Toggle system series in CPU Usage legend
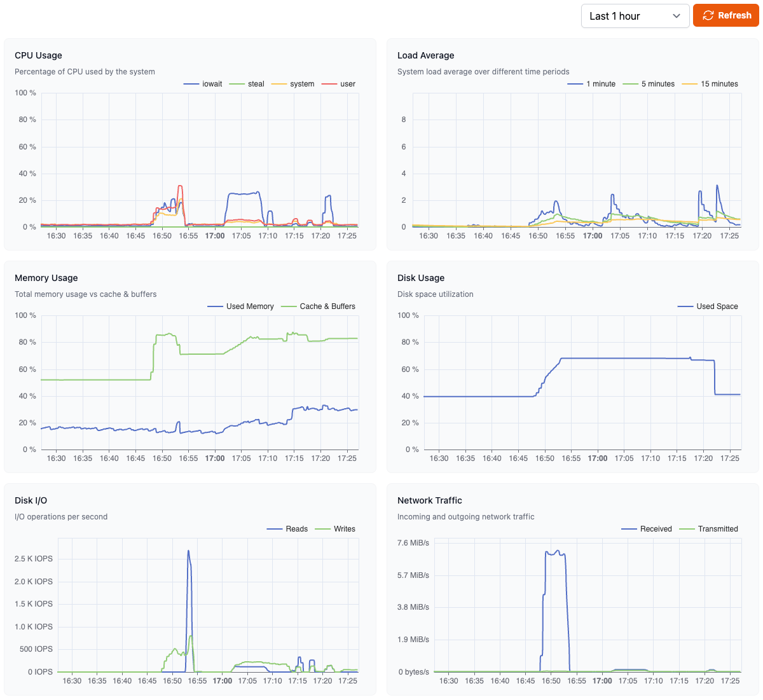The width and height of the screenshot is (763, 700). [292, 84]
